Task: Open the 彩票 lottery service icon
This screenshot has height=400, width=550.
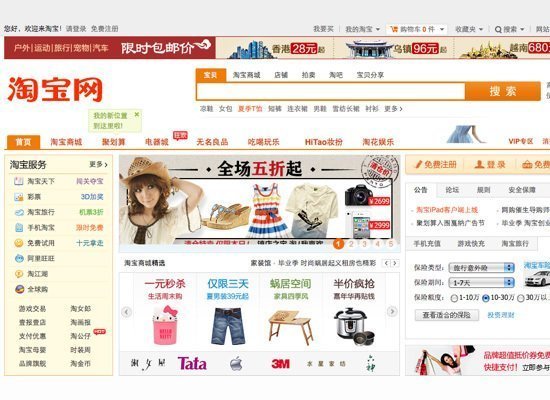Action: pos(19,197)
